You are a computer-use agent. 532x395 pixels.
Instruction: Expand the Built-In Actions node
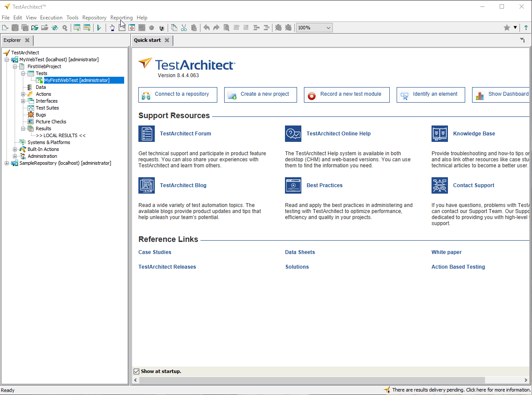(15, 149)
